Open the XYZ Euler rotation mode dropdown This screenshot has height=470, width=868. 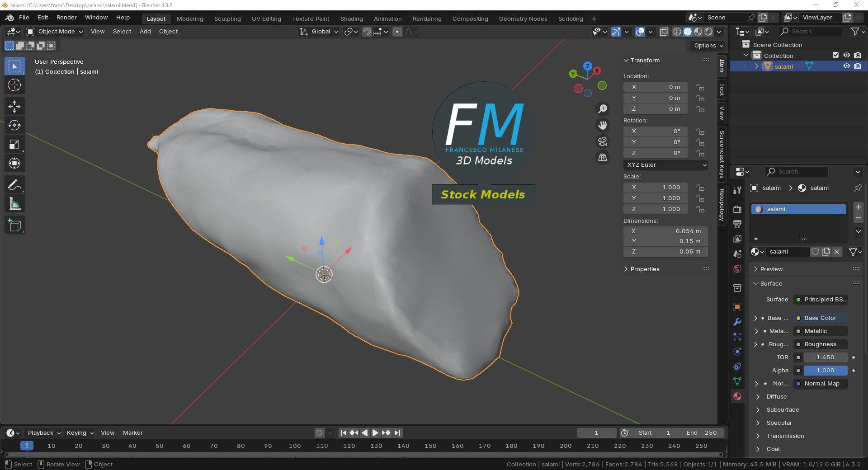(x=665, y=165)
